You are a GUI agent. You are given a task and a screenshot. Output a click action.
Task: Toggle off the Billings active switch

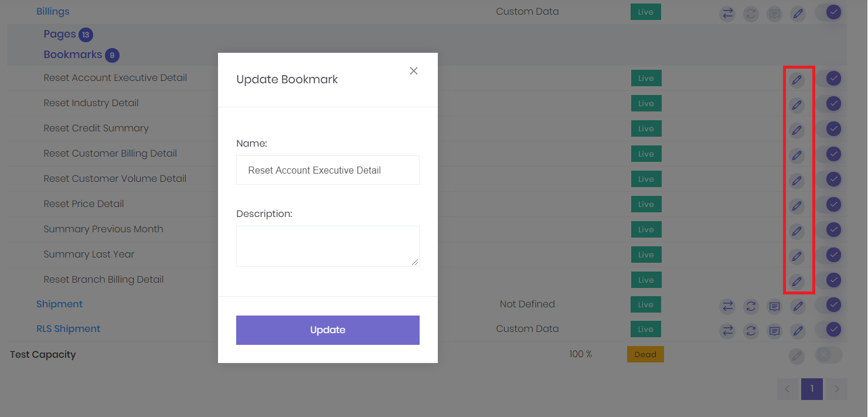click(x=833, y=12)
